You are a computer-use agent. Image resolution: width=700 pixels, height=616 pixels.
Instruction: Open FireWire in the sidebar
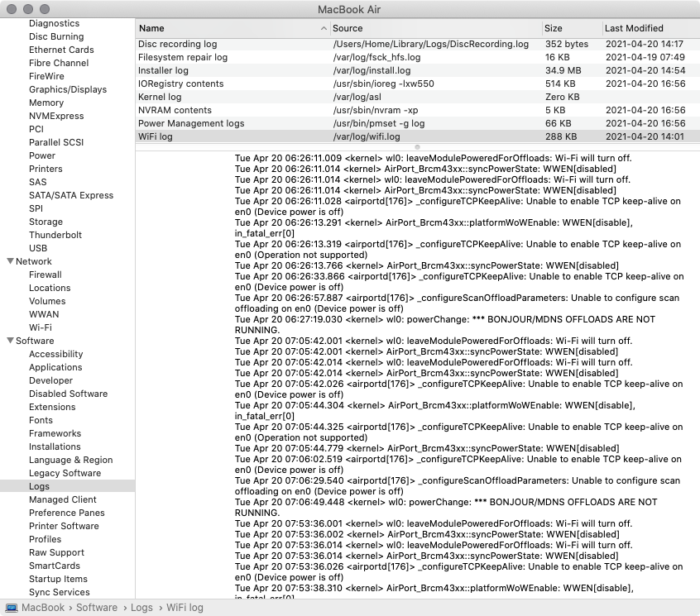(46, 76)
